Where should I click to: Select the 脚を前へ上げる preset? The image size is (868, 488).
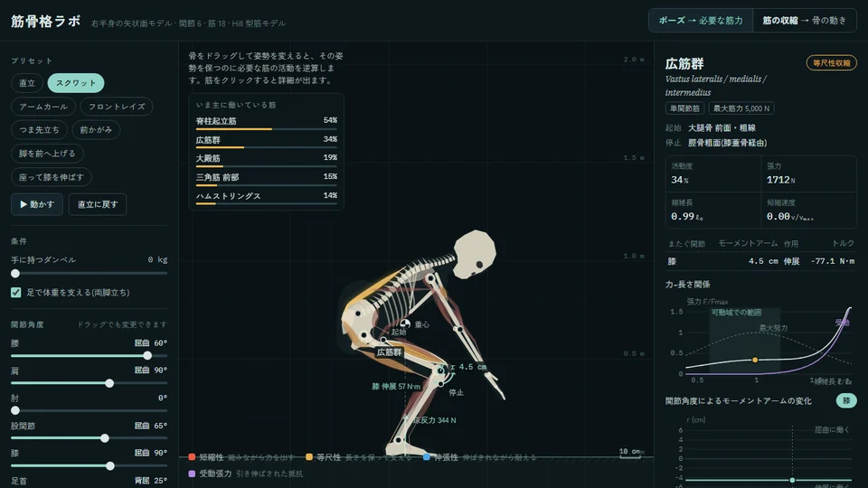(47, 154)
